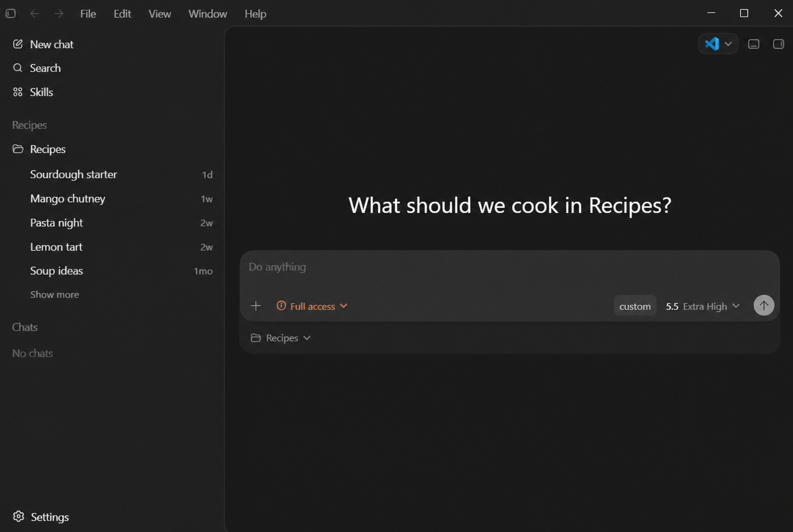Click the plus attach icon

tap(256, 306)
